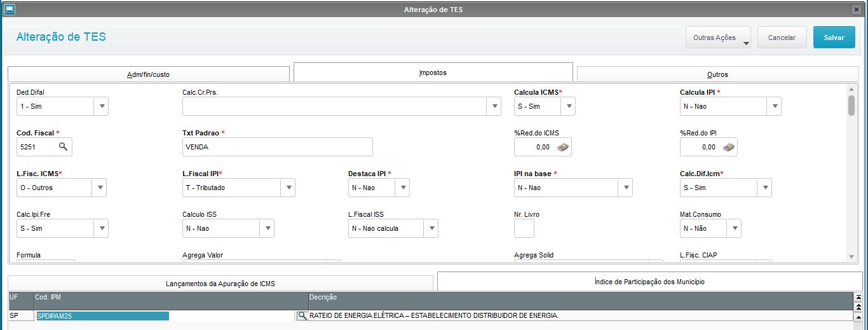The image size is (868, 330).
Task: Click the Cancelar button
Action: [782, 38]
